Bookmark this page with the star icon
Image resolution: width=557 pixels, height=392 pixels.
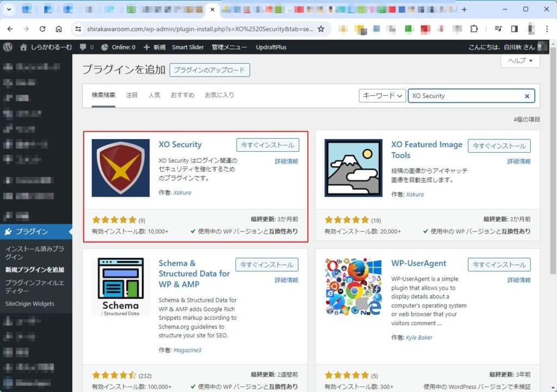(321, 29)
